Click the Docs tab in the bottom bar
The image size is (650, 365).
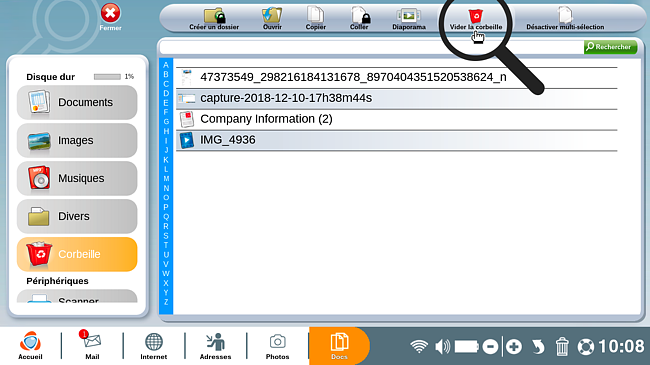(x=339, y=346)
